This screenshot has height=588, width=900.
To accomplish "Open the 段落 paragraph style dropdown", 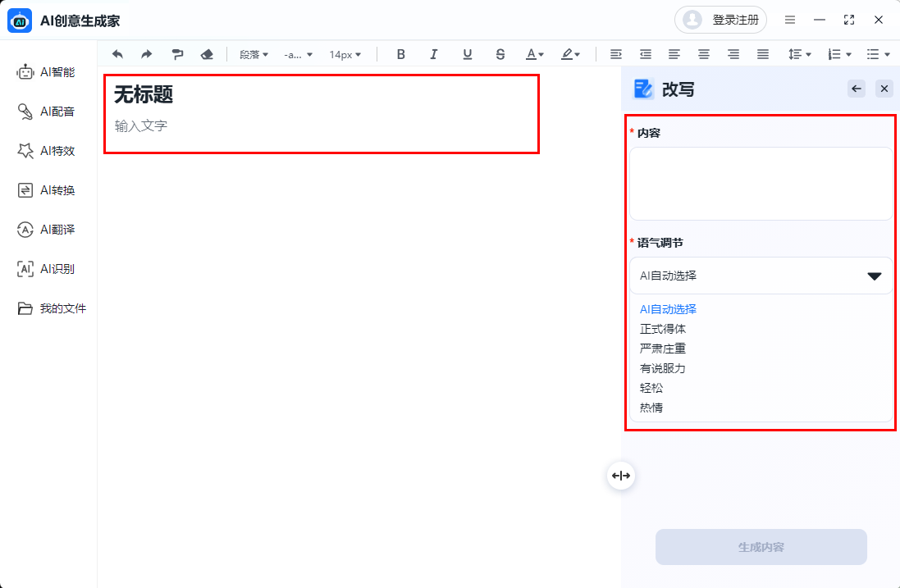I will (x=254, y=53).
